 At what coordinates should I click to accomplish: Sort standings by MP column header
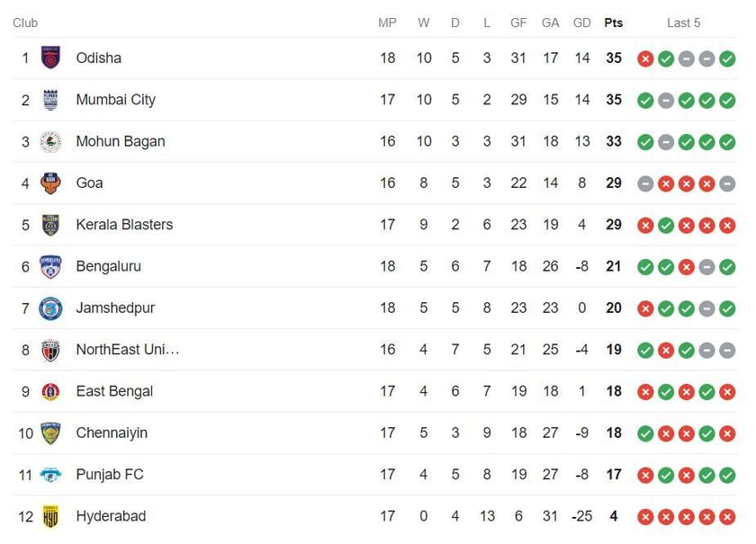coord(387,22)
